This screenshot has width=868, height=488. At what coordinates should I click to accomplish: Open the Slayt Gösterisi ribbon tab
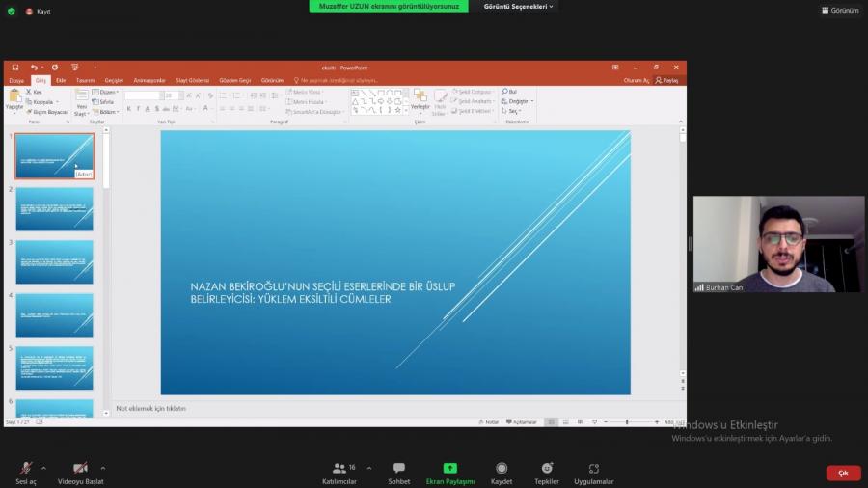pos(194,80)
